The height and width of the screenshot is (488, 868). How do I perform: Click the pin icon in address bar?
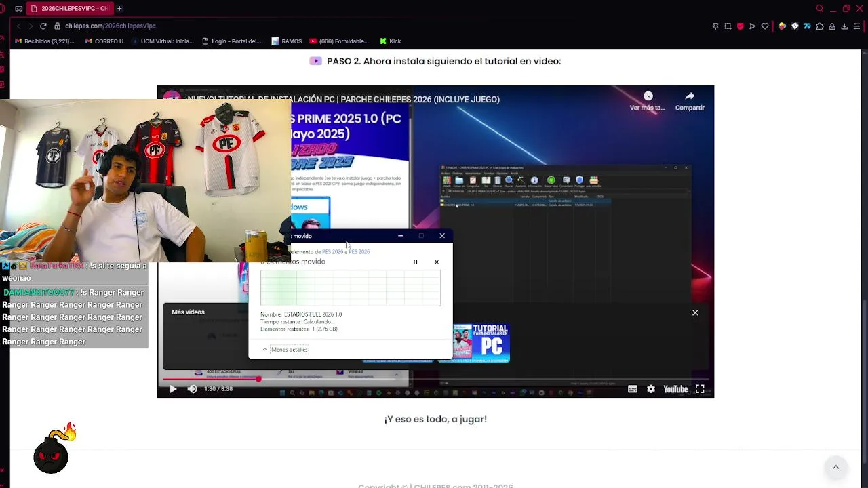[715, 26]
